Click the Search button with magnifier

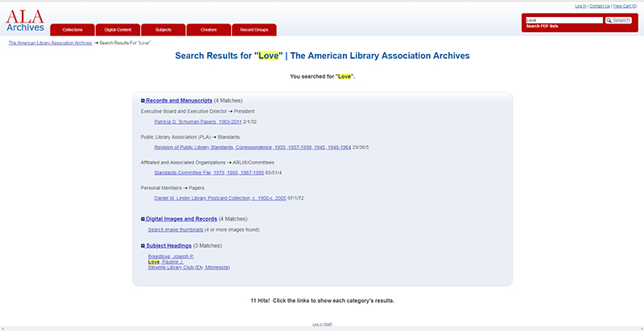pyautogui.click(x=618, y=20)
